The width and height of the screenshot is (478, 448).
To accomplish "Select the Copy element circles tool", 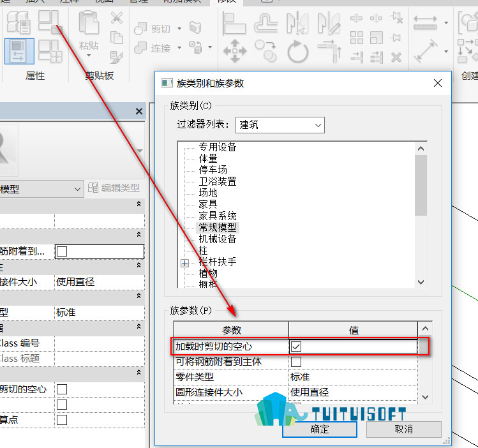I will tap(266, 51).
